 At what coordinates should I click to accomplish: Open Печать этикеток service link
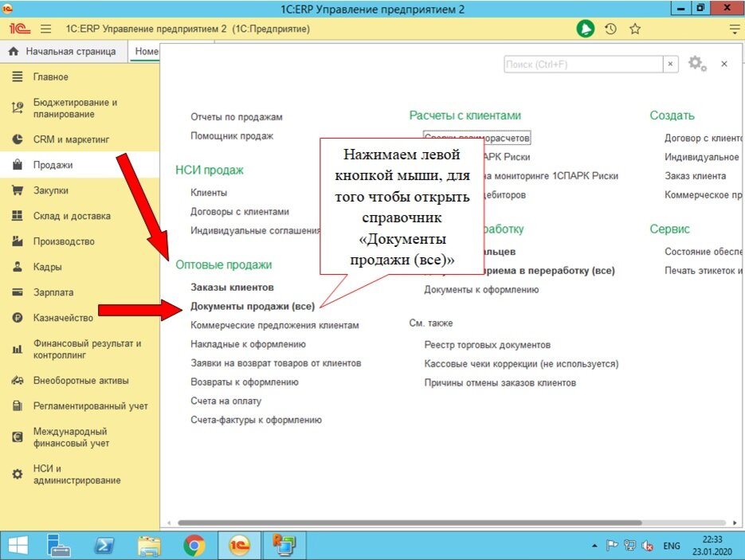coord(704,271)
